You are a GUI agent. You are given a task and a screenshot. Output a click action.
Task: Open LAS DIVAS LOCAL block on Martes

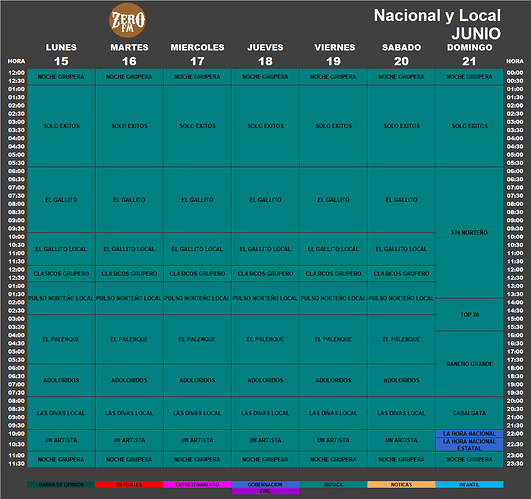pyautogui.click(x=129, y=413)
